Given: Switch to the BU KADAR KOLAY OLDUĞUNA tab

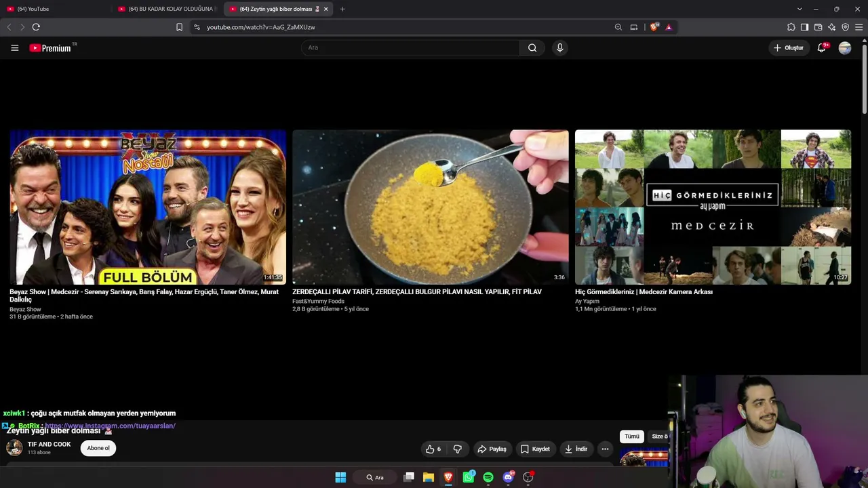Looking at the screenshot, I should [x=167, y=9].
